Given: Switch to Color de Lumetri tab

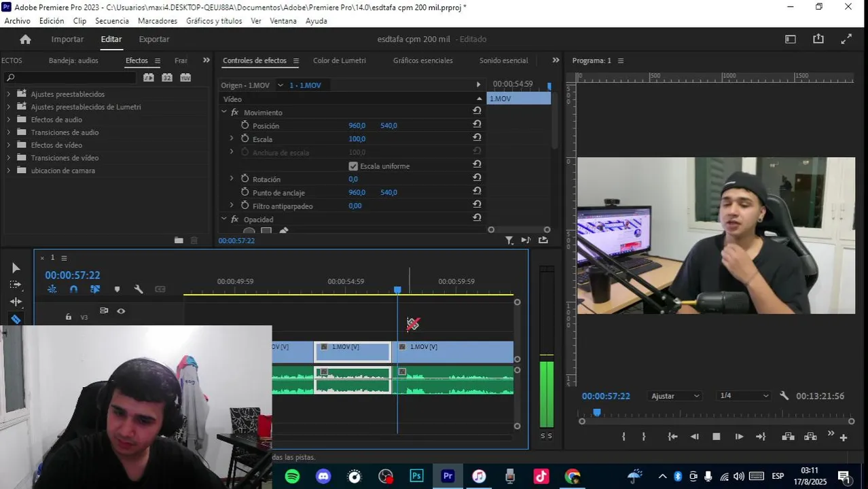Looking at the screenshot, I should point(339,60).
